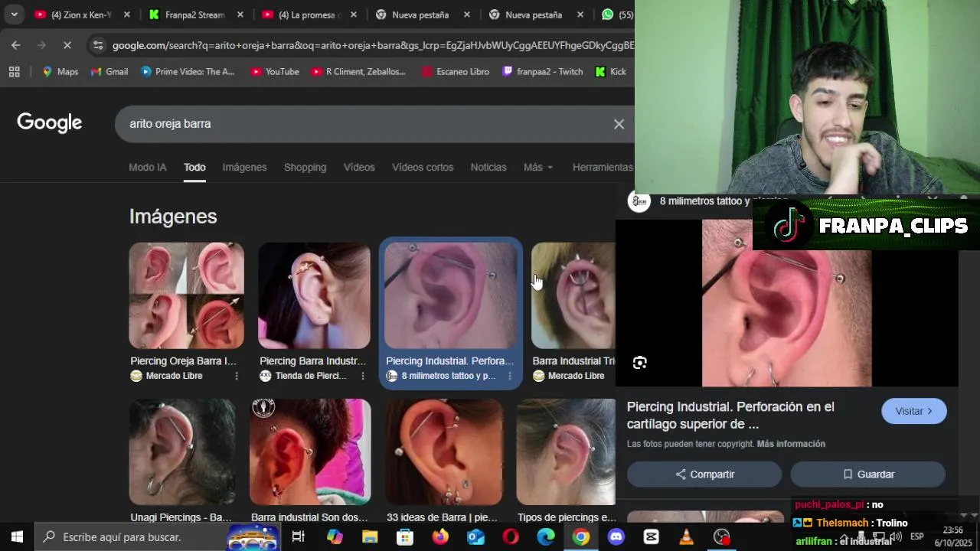Open Microsoft Store from the taskbar
Image resolution: width=980 pixels, height=551 pixels.
click(405, 537)
